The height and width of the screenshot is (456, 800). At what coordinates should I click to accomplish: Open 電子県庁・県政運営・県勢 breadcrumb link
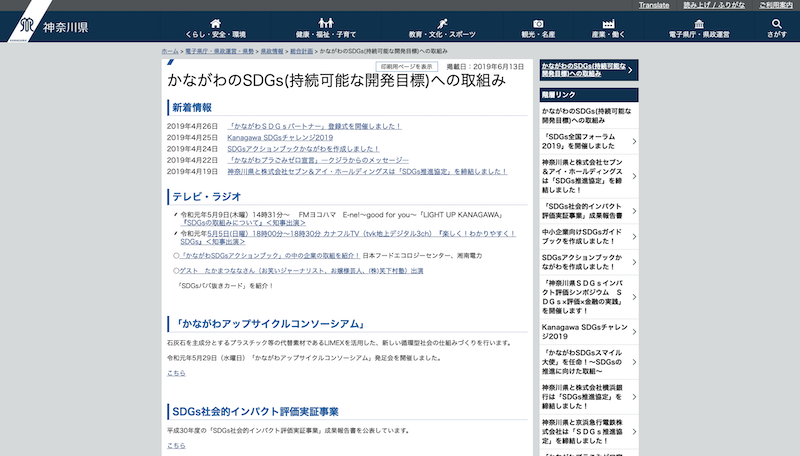click(x=219, y=51)
